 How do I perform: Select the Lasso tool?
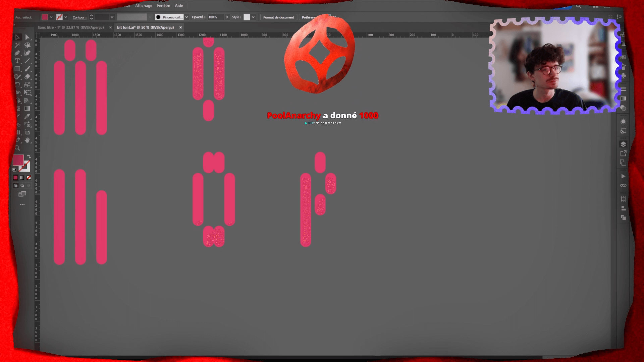28,45
